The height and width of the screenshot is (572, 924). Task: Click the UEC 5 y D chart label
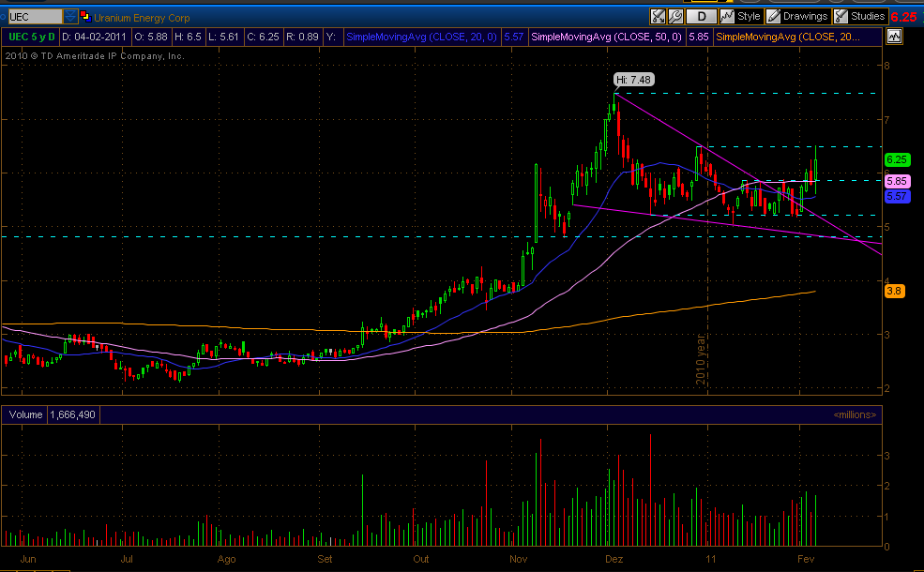pos(32,37)
